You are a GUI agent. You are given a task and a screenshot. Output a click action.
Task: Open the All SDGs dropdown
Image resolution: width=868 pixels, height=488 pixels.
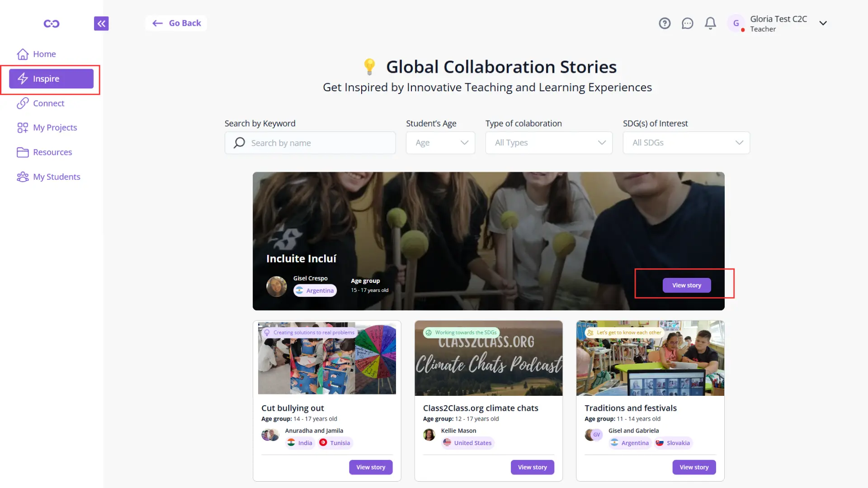pos(686,143)
